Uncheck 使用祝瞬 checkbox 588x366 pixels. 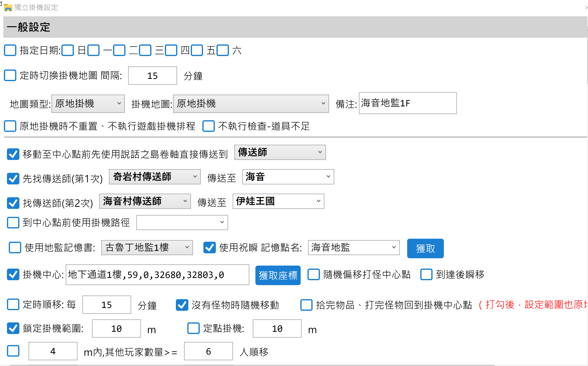click(210, 247)
